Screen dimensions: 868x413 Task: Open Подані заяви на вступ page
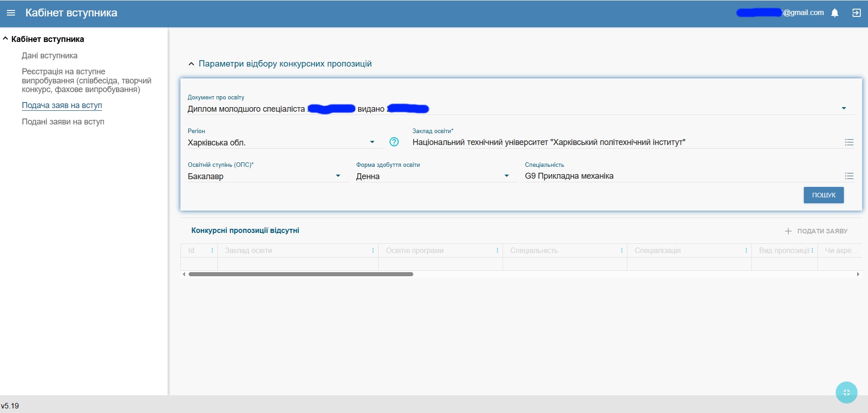[63, 122]
